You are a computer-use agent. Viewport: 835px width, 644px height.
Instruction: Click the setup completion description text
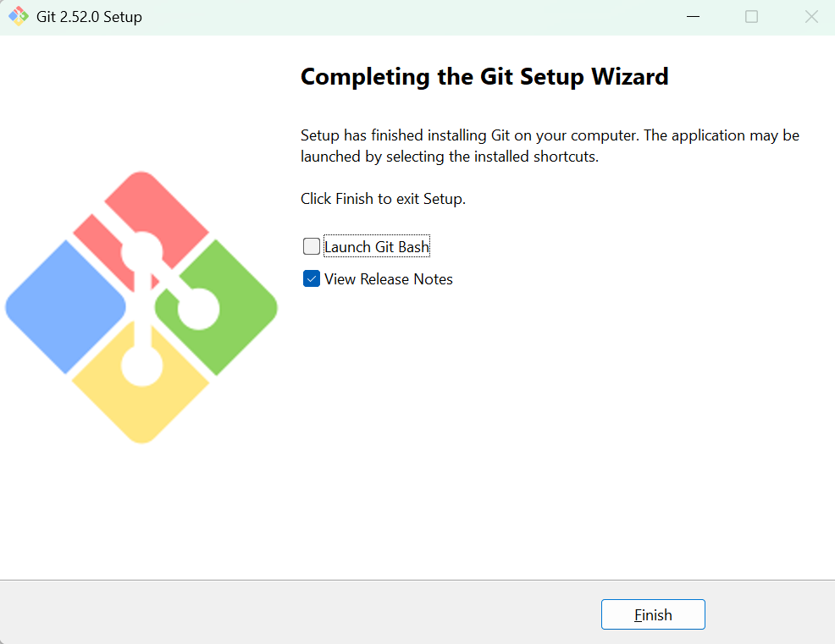[x=549, y=145]
